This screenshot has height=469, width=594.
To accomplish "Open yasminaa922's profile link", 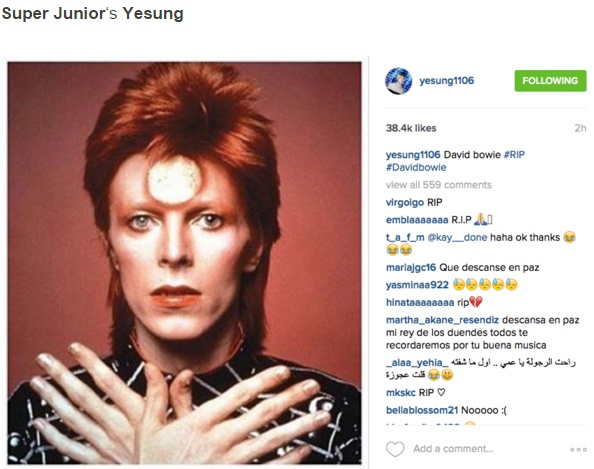I will (417, 285).
